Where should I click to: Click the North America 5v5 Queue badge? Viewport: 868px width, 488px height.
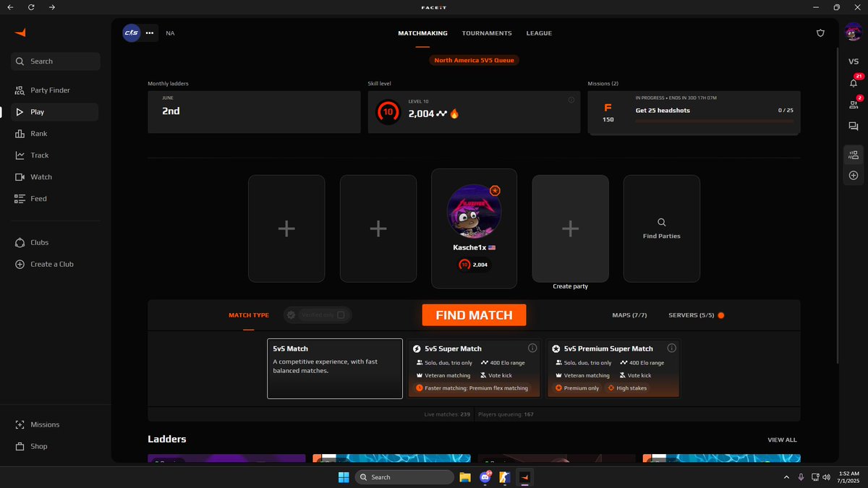(474, 60)
